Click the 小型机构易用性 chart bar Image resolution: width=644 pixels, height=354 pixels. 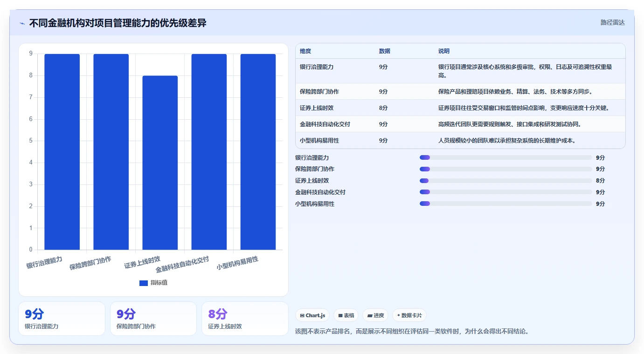pyautogui.click(x=258, y=152)
